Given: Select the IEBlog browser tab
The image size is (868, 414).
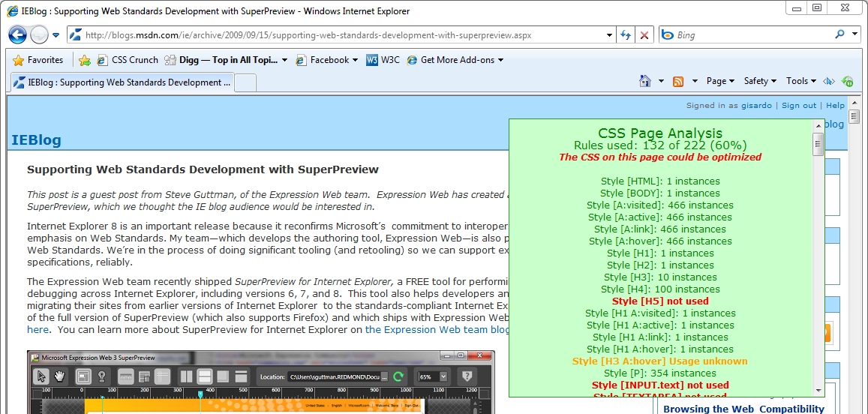Looking at the screenshot, I should tap(122, 82).
